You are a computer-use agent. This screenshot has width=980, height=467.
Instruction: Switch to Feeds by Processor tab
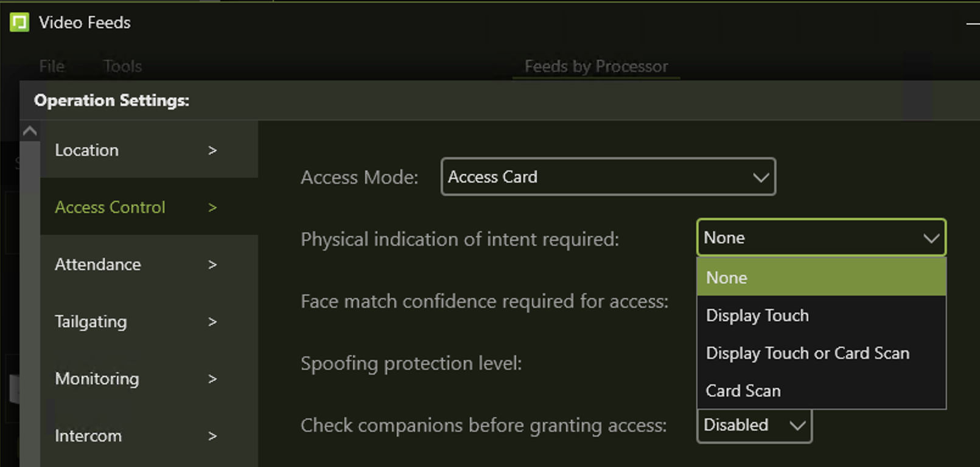tap(596, 66)
